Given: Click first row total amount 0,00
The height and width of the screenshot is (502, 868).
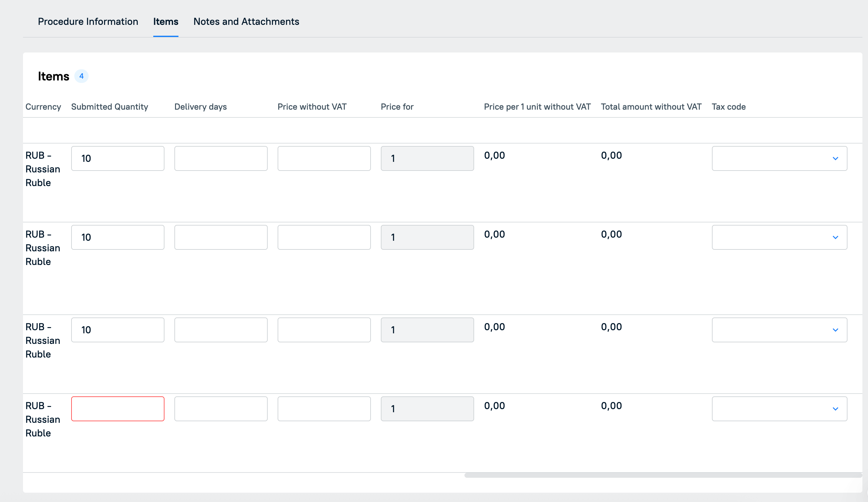Looking at the screenshot, I should (612, 155).
